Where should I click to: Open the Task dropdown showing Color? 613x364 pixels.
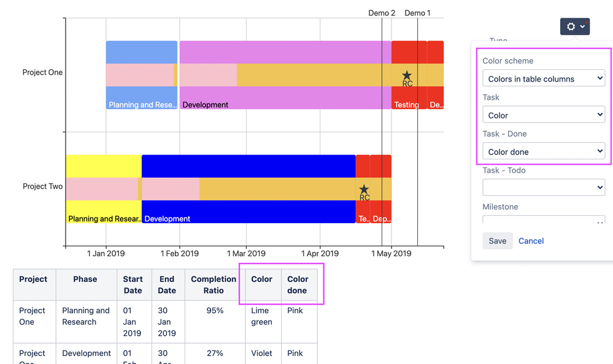[x=543, y=115]
